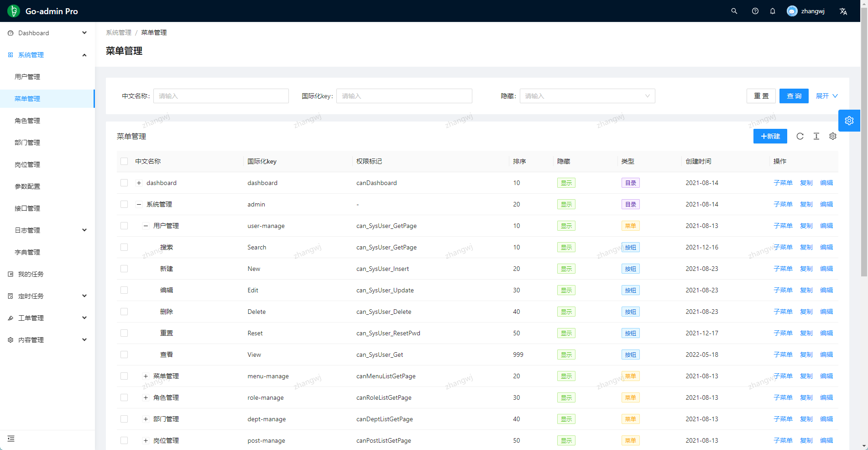Open 部门管理 in the sidebar

(x=47, y=143)
